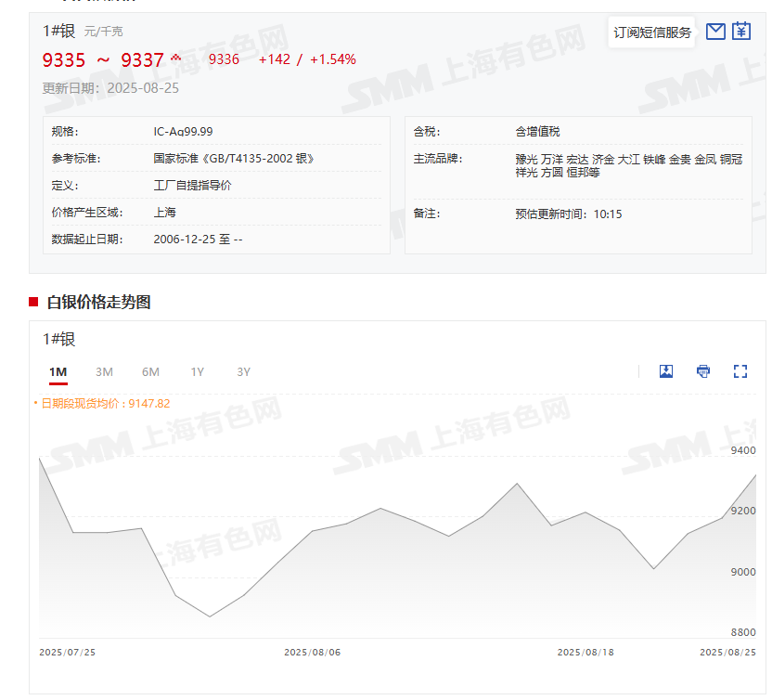The image size is (772, 700).
Task: Expand chart to fullscreen view
Action: click(740, 371)
